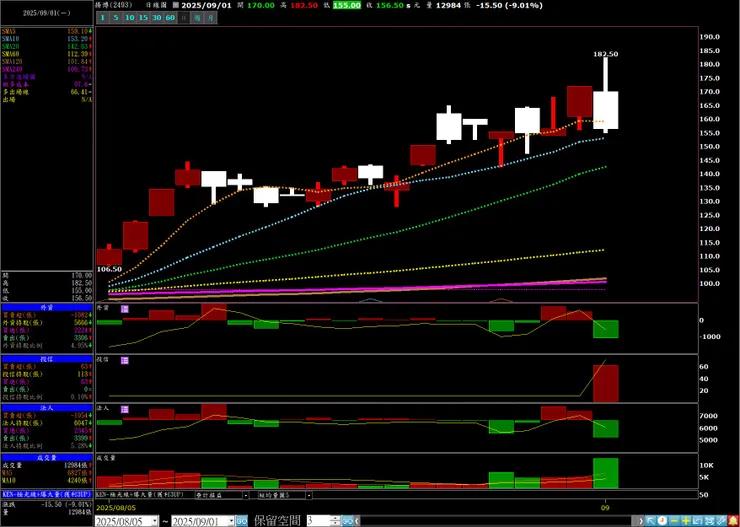Open the end date 2025/09/01 dropdown
740x527 pixels.
pyautogui.click(x=231, y=521)
